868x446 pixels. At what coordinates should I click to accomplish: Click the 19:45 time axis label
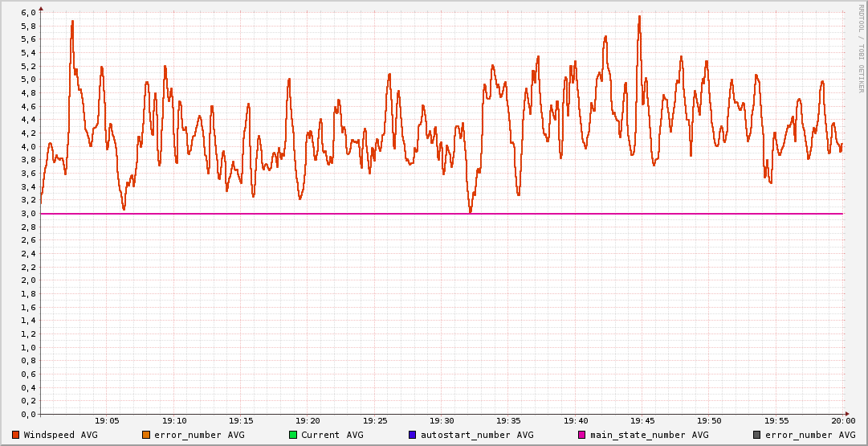642,420
